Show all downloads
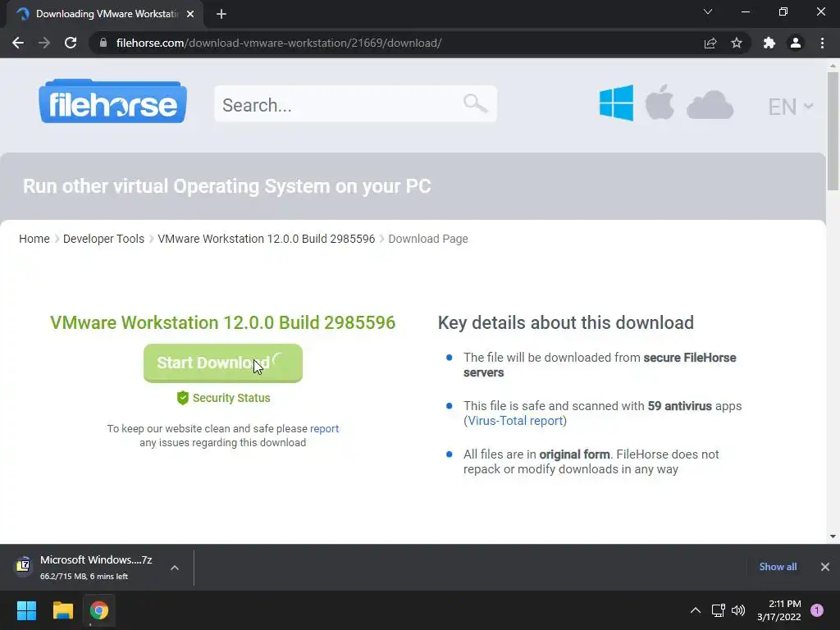The image size is (840, 630). (778, 567)
